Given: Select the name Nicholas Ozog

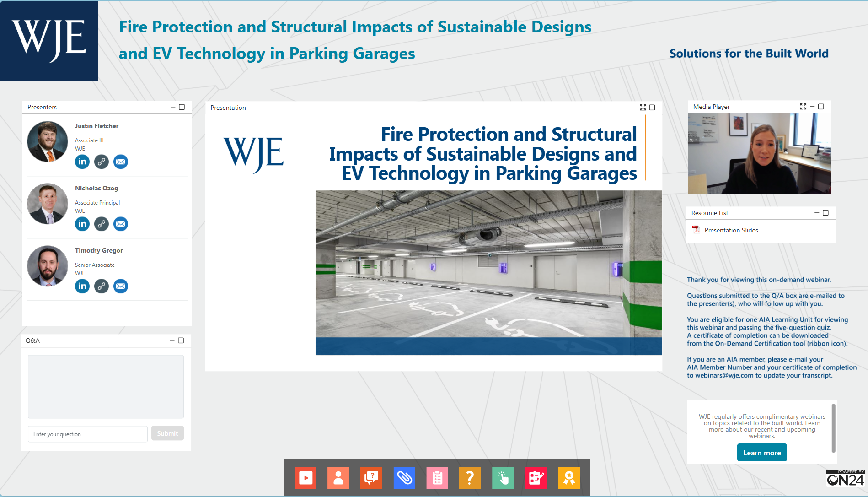Looking at the screenshot, I should point(96,188).
